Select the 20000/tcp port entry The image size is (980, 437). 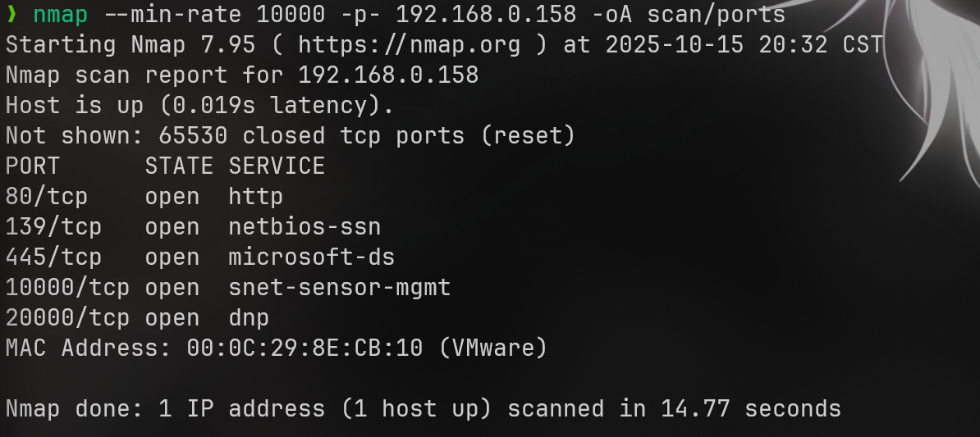click(x=67, y=318)
